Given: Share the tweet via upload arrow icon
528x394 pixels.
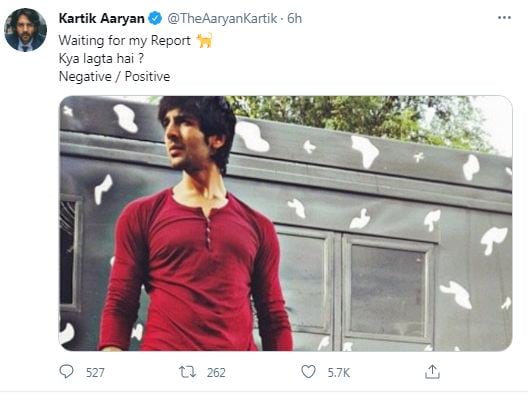Looking at the screenshot, I should [432, 372].
